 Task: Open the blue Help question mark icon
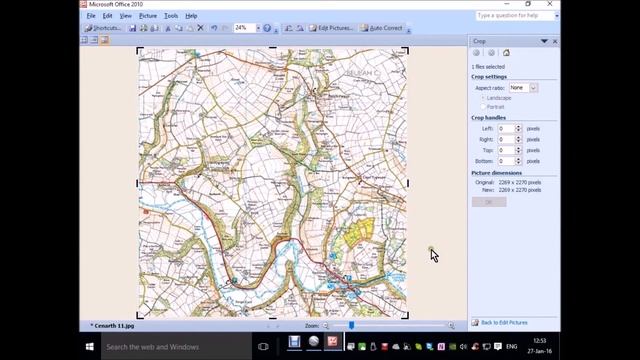[267, 28]
